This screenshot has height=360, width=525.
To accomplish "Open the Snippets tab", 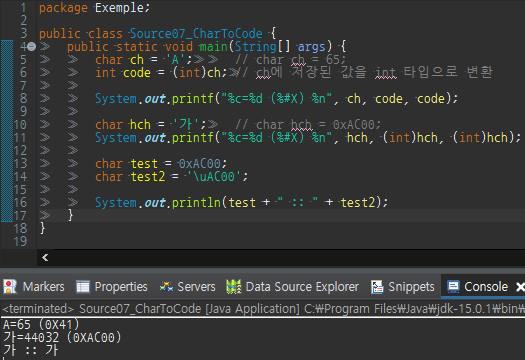I will click(402, 287).
